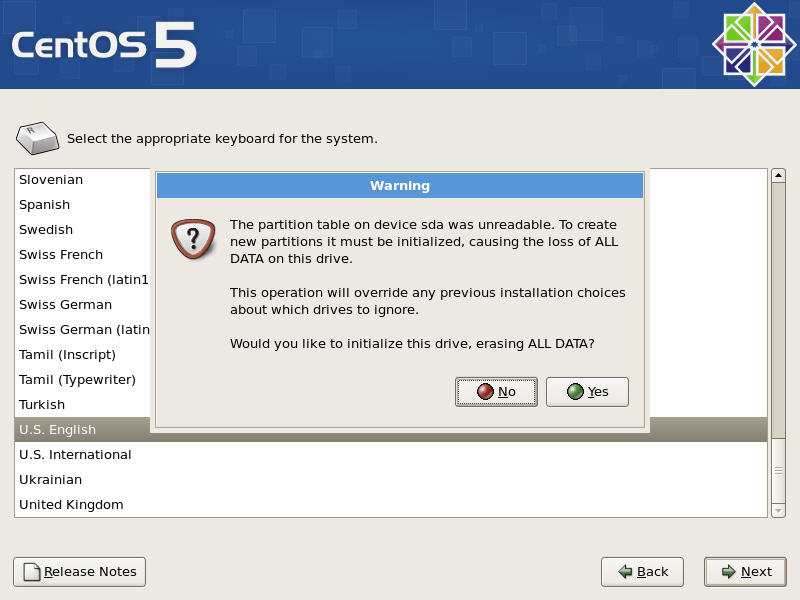800x600 pixels.
Task: Click the red No button icon
Action: click(x=485, y=392)
